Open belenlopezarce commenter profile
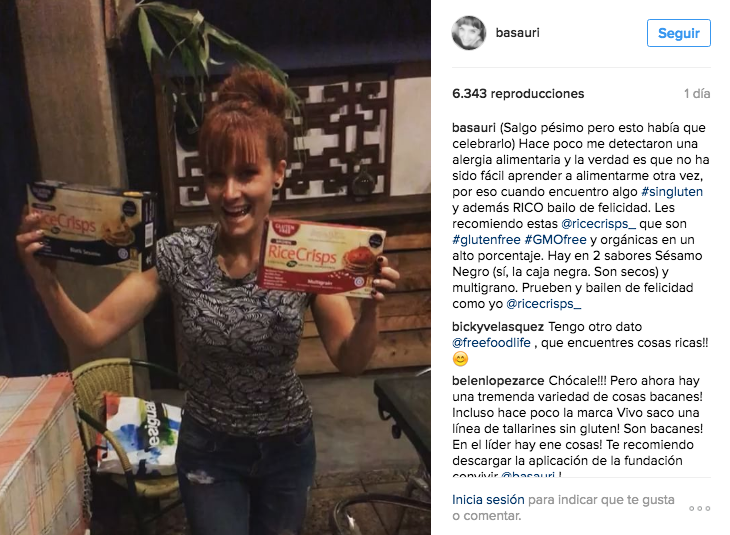The height and width of the screenshot is (535, 730). (498, 381)
